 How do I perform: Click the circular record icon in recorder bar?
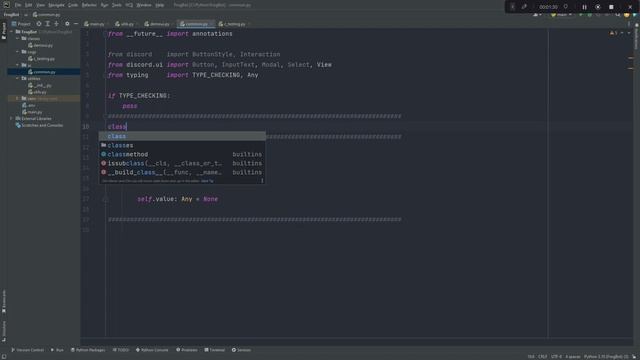(598, 7)
